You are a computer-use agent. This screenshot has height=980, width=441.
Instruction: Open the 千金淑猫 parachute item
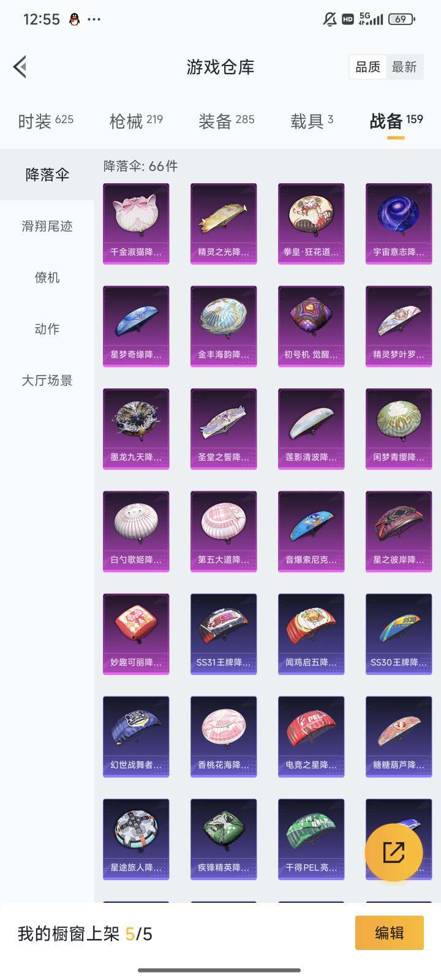click(x=136, y=224)
